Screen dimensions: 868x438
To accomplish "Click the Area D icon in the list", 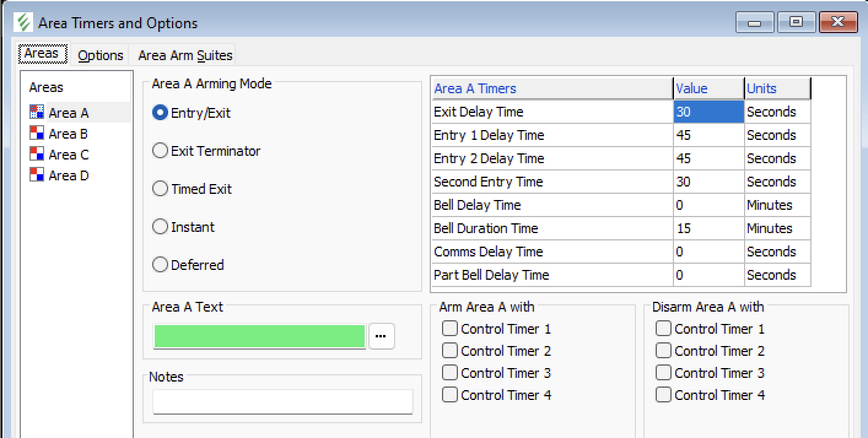I will [x=37, y=175].
